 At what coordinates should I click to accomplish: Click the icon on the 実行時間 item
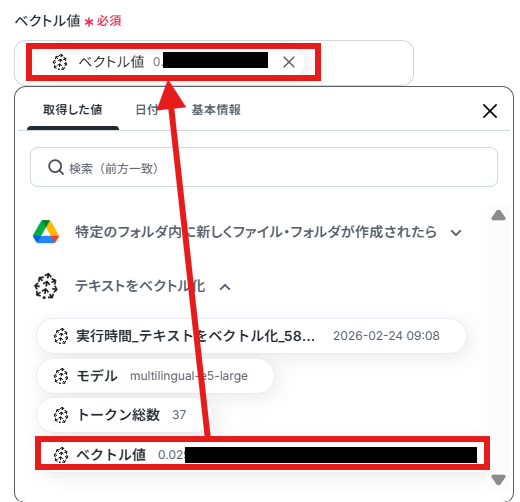pos(61,336)
